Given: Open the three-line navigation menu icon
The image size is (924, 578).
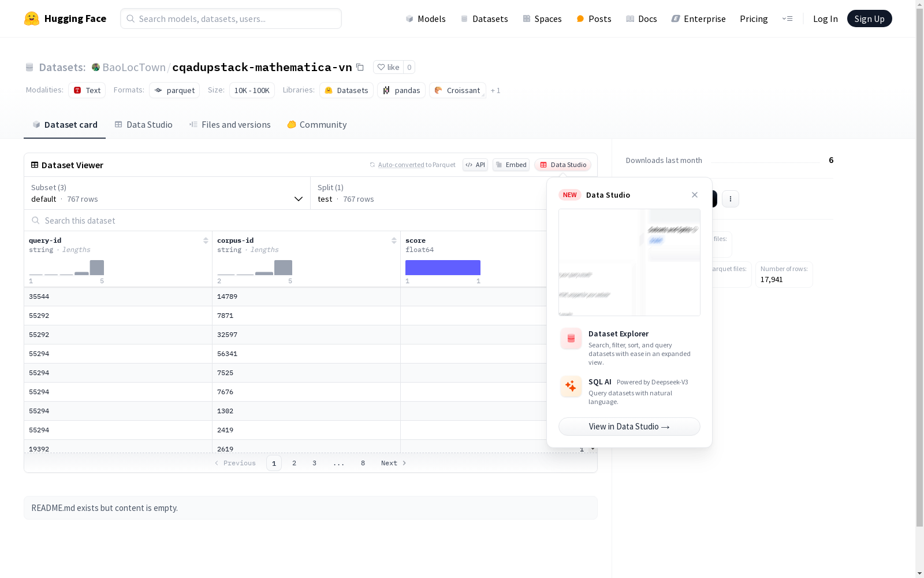Looking at the screenshot, I should point(787,18).
